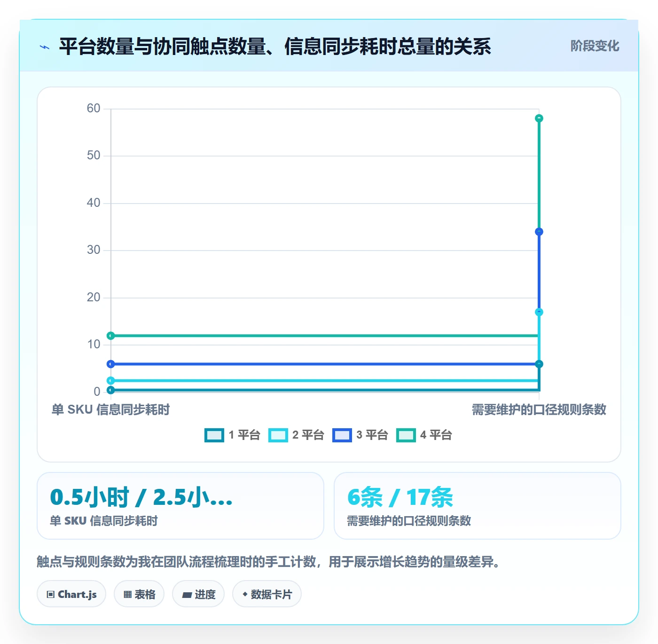Click the 单 SKU 信息同步耗时 axis label
658x644 pixels.
(110, 410)
